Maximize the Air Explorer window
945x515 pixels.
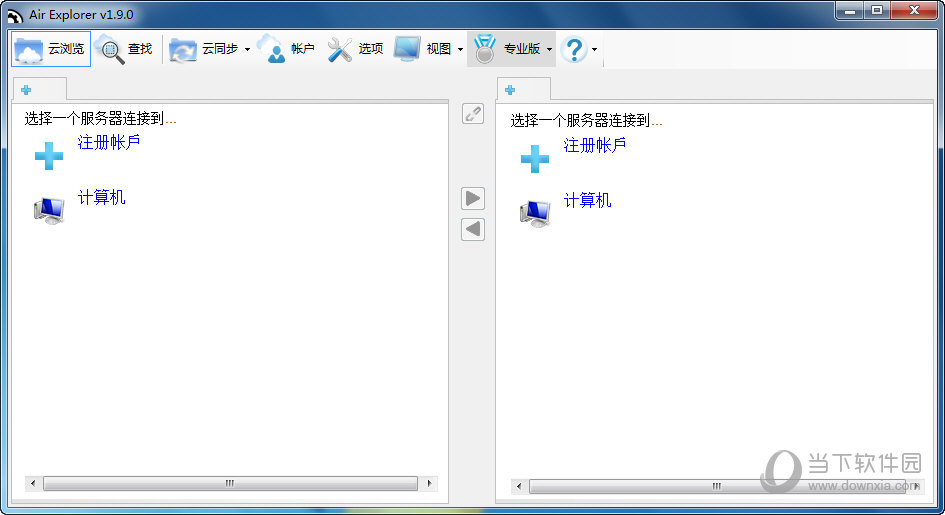pyautogui.click(x=877, y=11)
